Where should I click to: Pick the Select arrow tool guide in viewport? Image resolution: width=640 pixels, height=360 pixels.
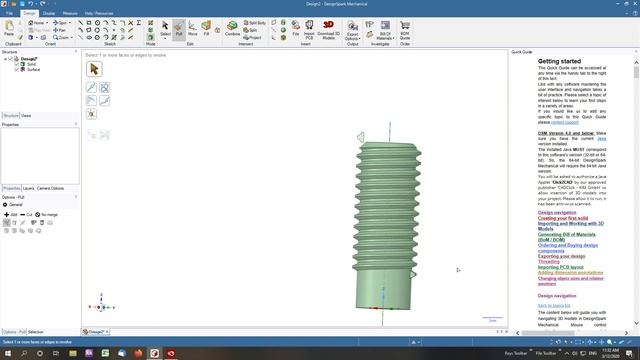(x=94, y=69)
